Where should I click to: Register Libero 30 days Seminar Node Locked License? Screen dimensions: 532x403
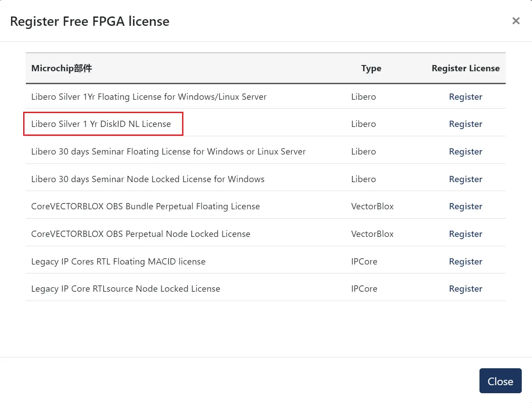465,179
